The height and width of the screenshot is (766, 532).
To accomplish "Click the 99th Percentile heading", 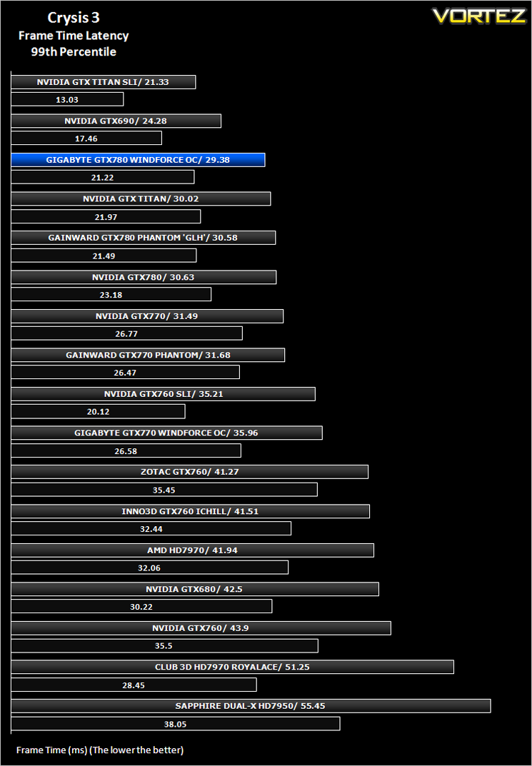I will 74,52.
